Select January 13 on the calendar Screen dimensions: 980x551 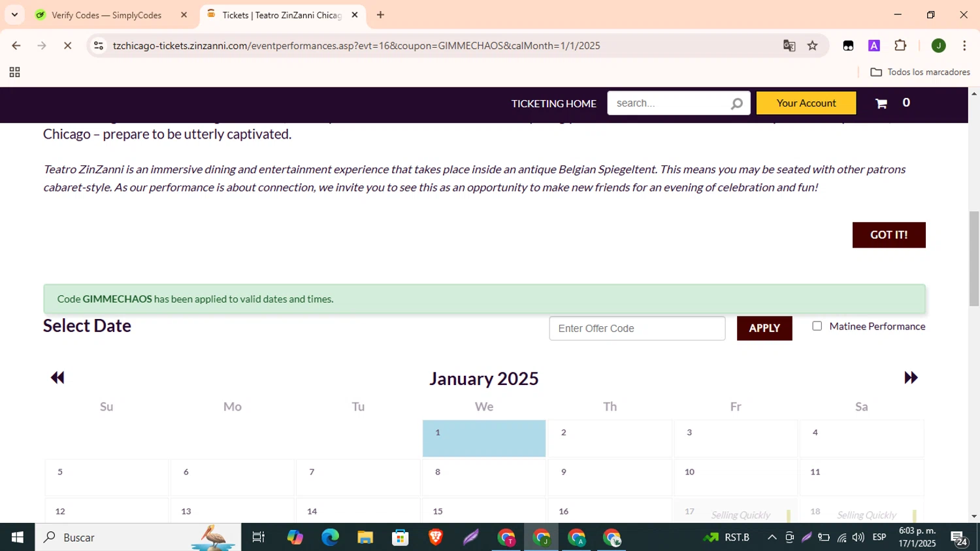[232, 511]
